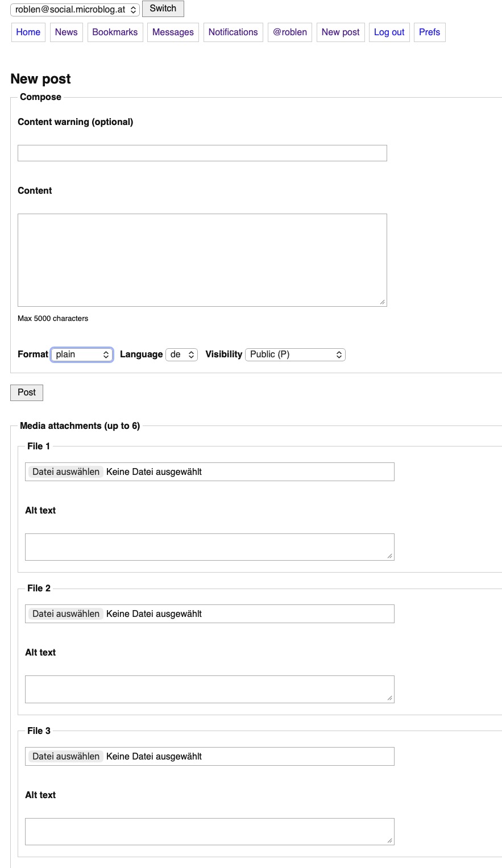Viewport: 502px width, 868px height.
Task: Open the account selector dropdown
Action: 75,10
